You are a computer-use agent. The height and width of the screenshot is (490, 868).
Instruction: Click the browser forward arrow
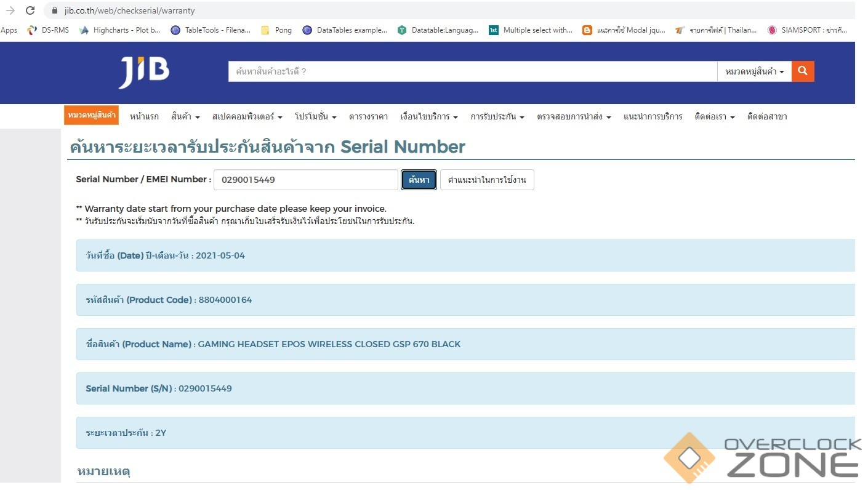click(10, 10)
